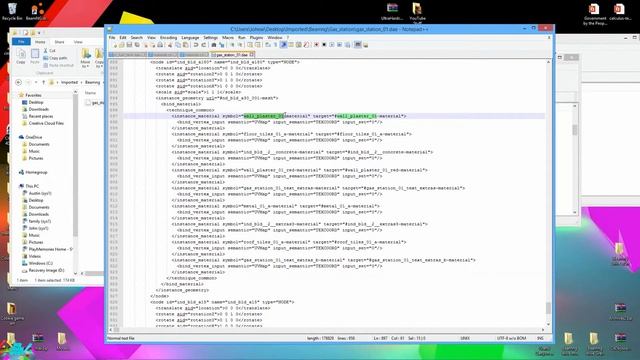This screenshot has height=360, width=640.
Task: Click the Save Recorded Macro icon
Action: point(347,45)
